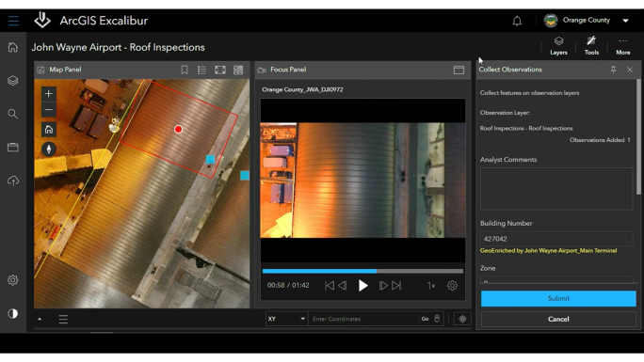Screen dimensions: 644x362
Task: Expand the bottom panel arrow
Action: click(x=40, y=319)
